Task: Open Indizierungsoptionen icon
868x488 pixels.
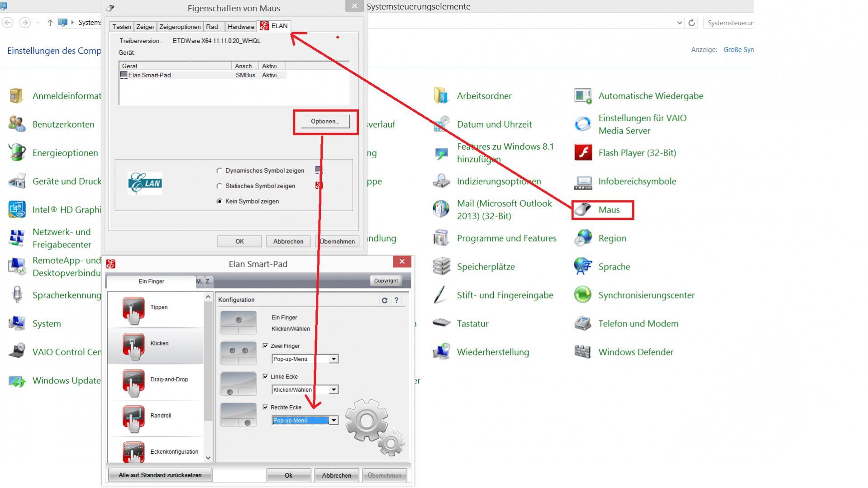Action: pos(441,181)
